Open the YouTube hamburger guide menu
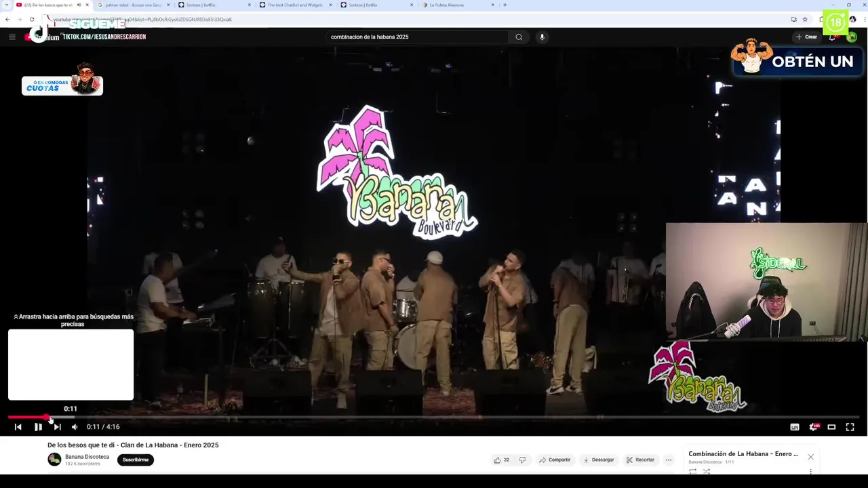The image size is (868, 488). point(12,37)
